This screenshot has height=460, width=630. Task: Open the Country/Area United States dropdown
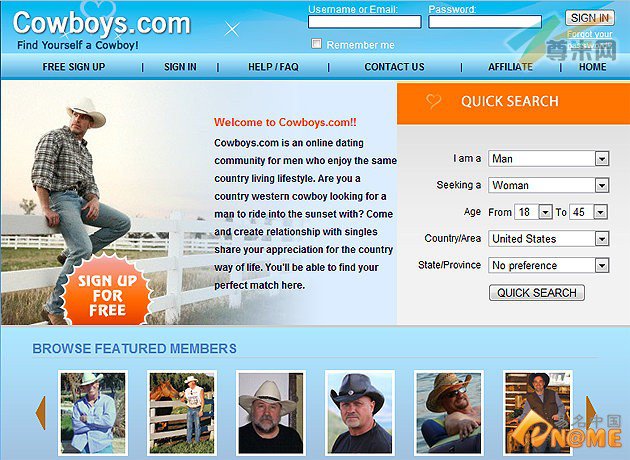pyautogui.click(x=548, y=239)
